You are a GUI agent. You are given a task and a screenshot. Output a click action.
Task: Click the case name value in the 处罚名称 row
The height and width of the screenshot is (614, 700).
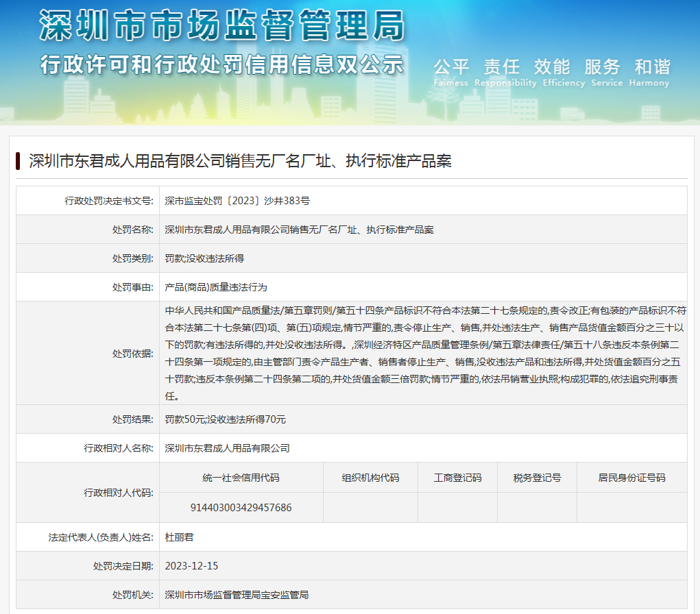299,230
